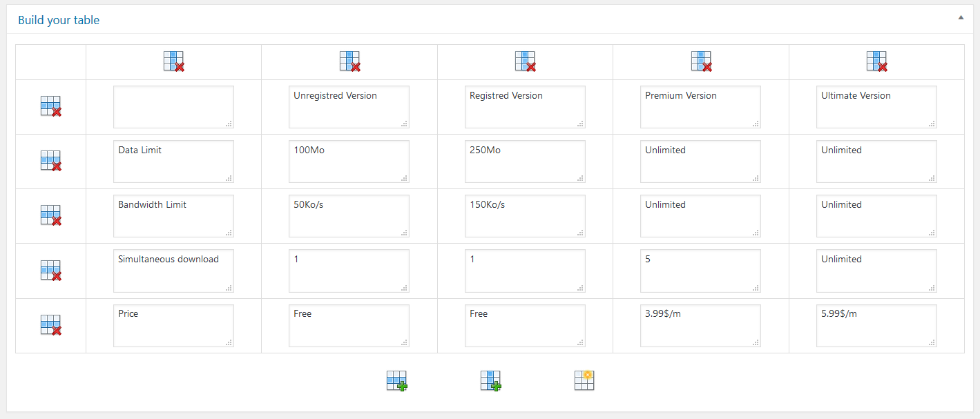Delete the Unregistred Version column
The image size is (980, 419).
349,61
